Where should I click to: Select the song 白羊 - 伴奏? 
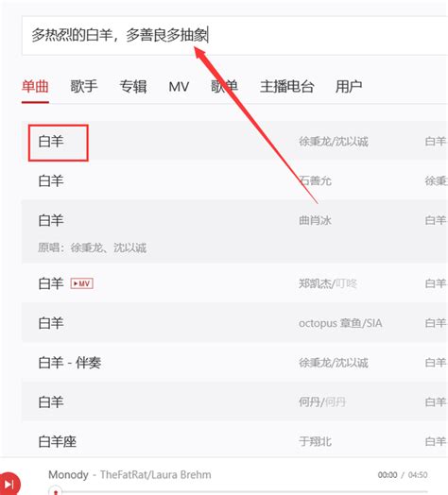(x=70, y=363)
